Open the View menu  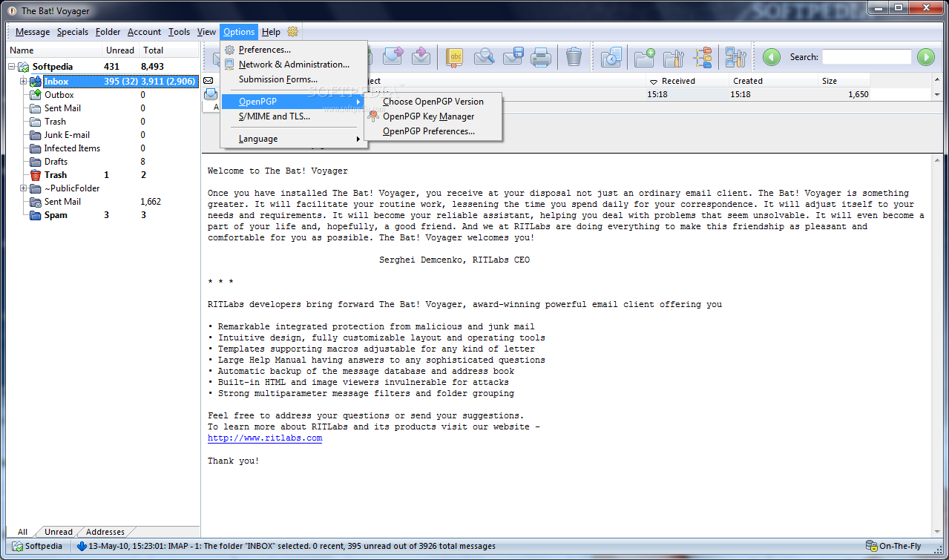[x=206, y=32]
